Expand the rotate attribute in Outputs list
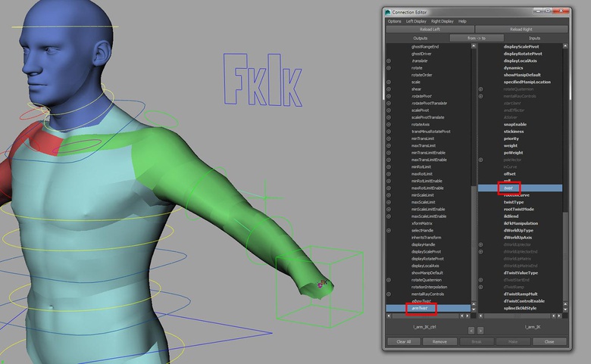The image size is (591, 364). (x=389, y=67)
